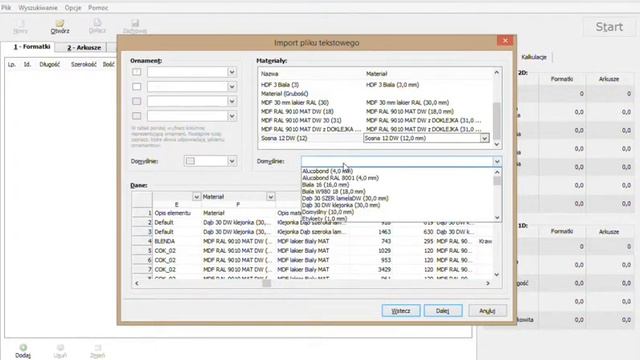Open the Plik menu
The width and height of the screenshot is (640, 360).
coord(6,8)
